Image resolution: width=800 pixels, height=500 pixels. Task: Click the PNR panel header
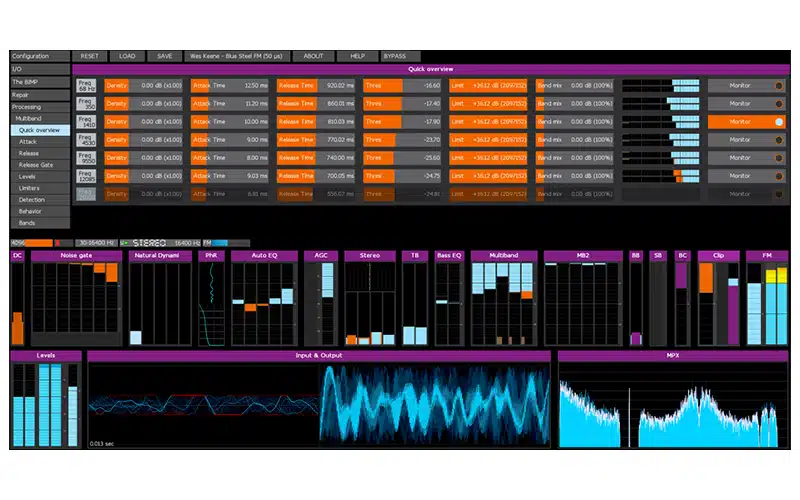(x=211, y=256)
